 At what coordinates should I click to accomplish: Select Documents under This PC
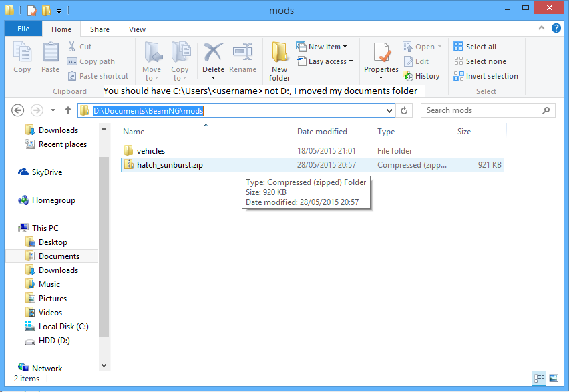[x=52, y=256]
